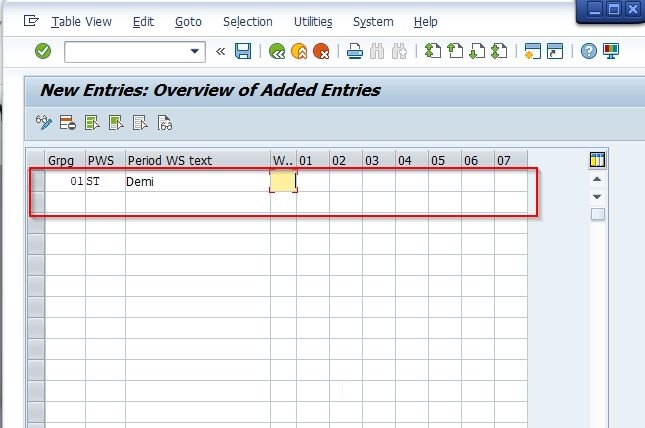Click the 07 column header
This screenshot has height=428, width=645.
[x=511, y=160]
